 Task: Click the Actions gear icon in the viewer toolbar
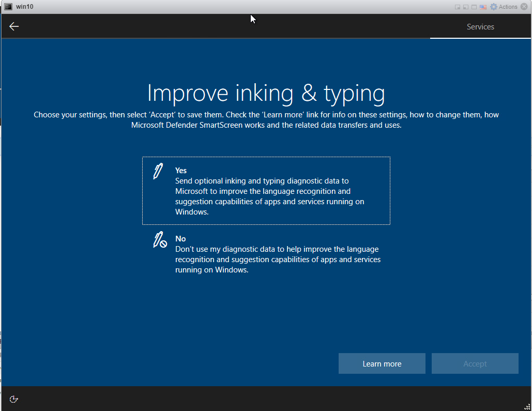tap(494, 6)
